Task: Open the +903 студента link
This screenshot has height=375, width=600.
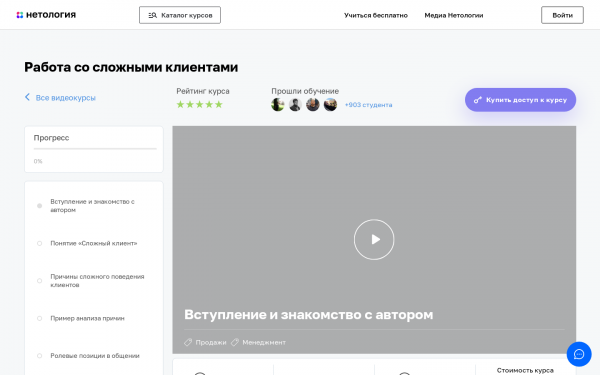Action: pyautogui.click(x=368, y=105)
